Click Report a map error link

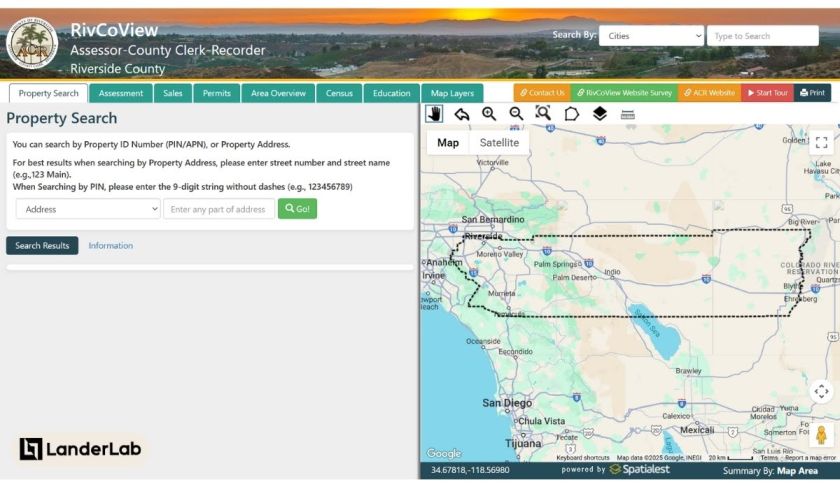point(810,458)
